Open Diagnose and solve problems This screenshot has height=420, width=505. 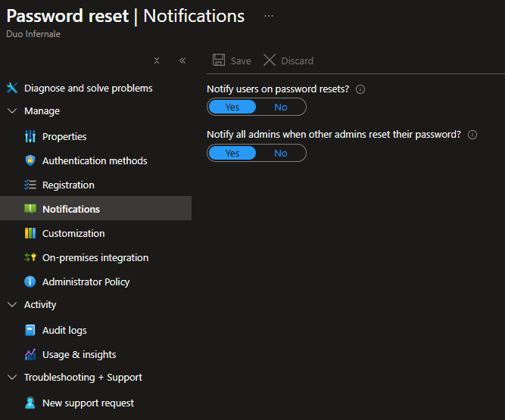click(88, 89)
